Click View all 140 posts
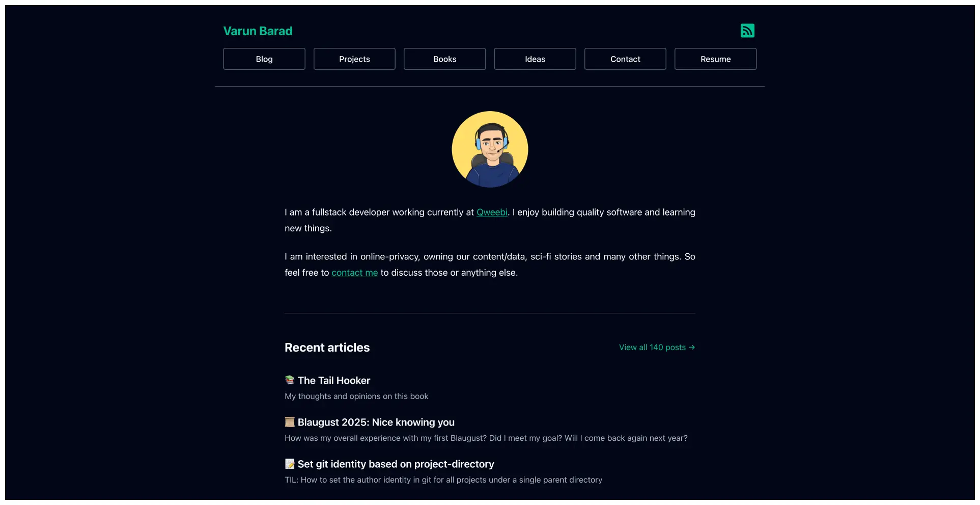Viewport: 980px width, 505px height. (652, 347)
